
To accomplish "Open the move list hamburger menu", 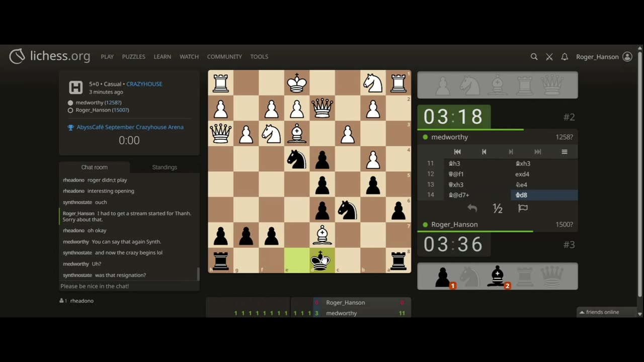I will [x=565, y=152].
